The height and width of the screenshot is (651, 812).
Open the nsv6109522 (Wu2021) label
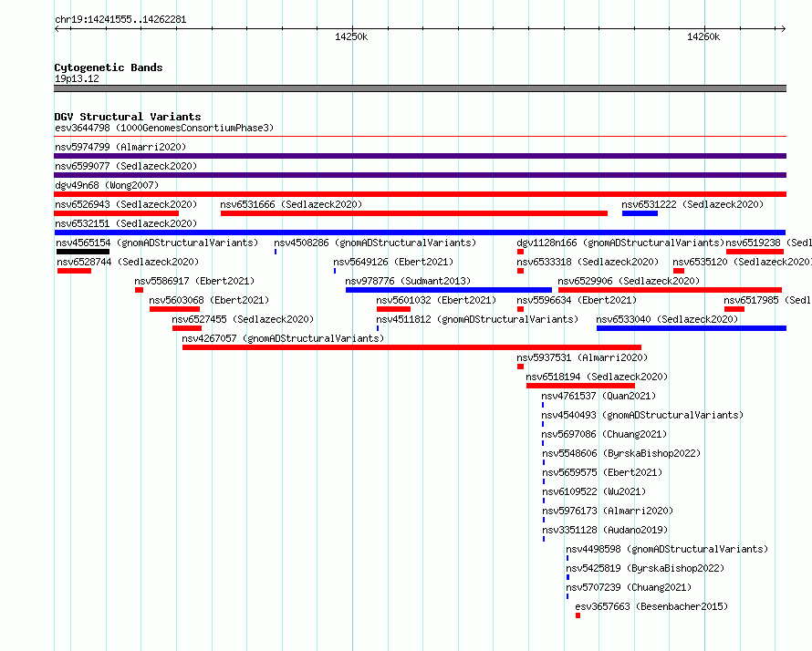pos(594,491)
